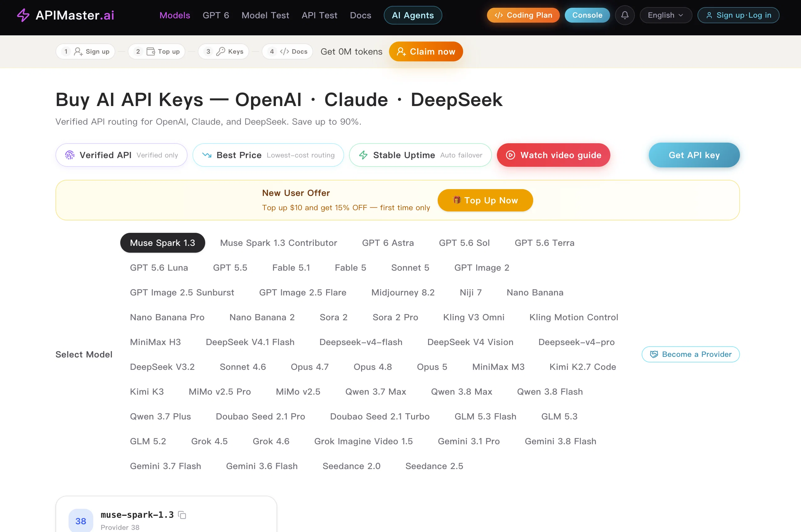Click the Claim now button

(x=426, y=51)
